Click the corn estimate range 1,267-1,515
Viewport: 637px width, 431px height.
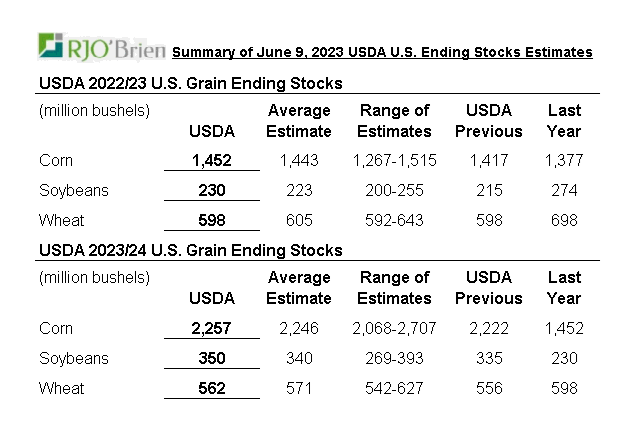394,160
